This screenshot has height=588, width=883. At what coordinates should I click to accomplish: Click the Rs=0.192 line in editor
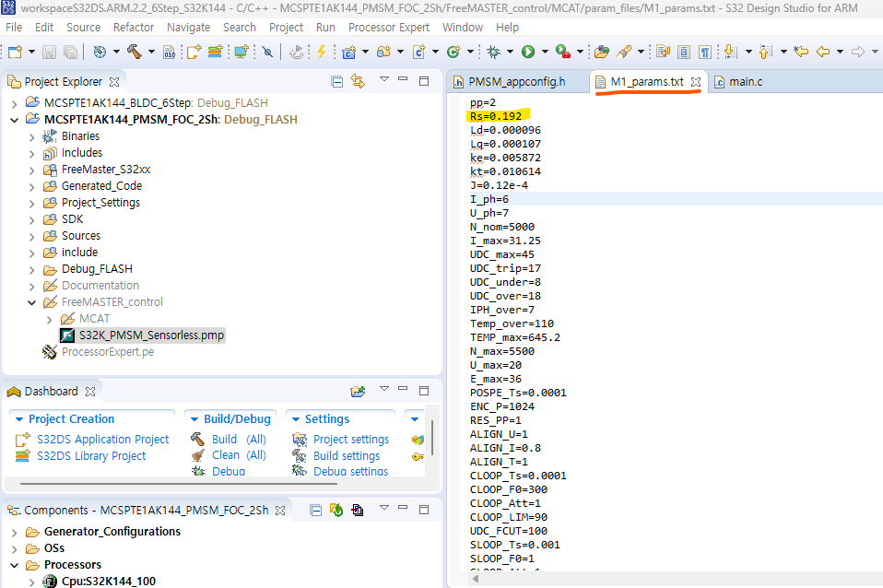tap(496, 116)
